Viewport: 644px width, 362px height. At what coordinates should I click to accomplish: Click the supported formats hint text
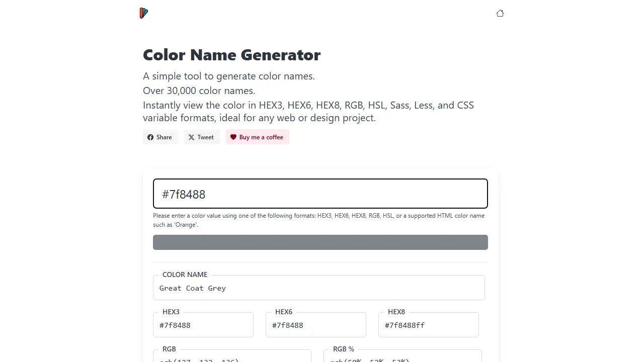318,220
